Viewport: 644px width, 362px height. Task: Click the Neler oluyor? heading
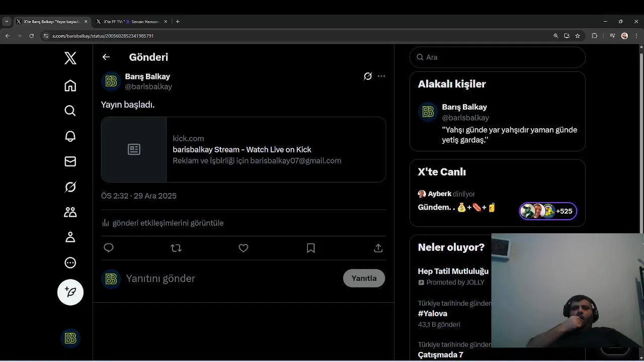coord(451,247)
